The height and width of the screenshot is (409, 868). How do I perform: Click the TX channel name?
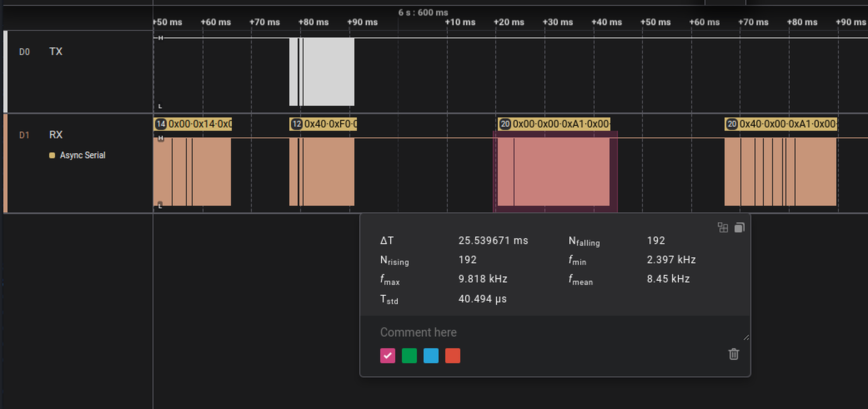[x=55, y=51]
